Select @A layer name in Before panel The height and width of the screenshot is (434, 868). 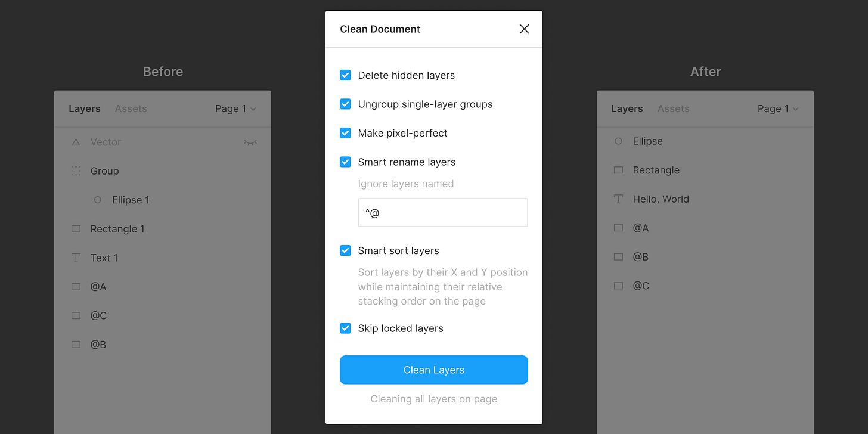98,287
